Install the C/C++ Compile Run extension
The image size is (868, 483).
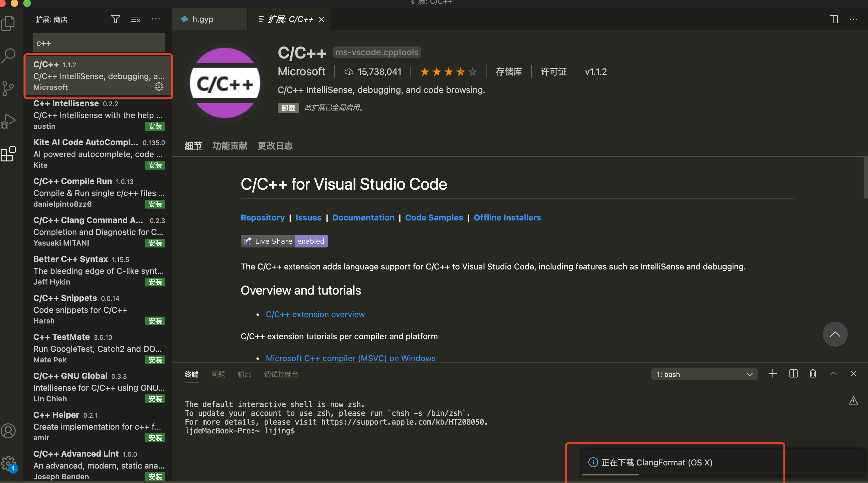tap(155, 204)
